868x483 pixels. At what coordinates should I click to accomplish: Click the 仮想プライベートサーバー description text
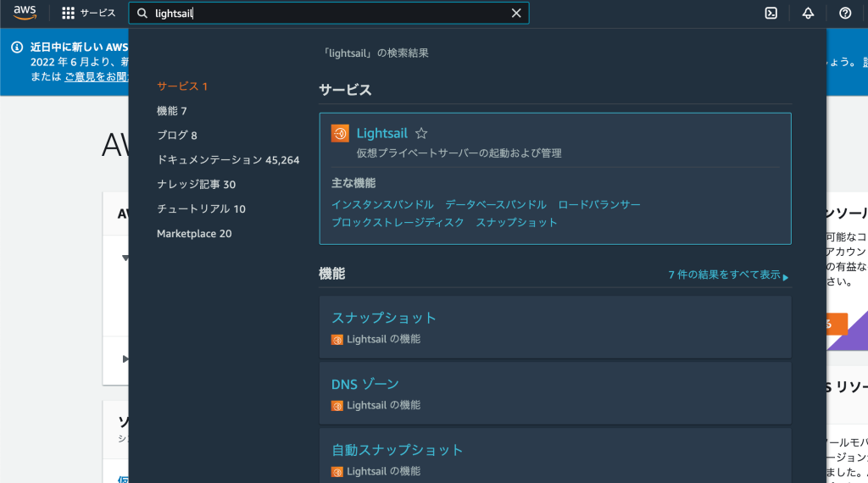459,153
